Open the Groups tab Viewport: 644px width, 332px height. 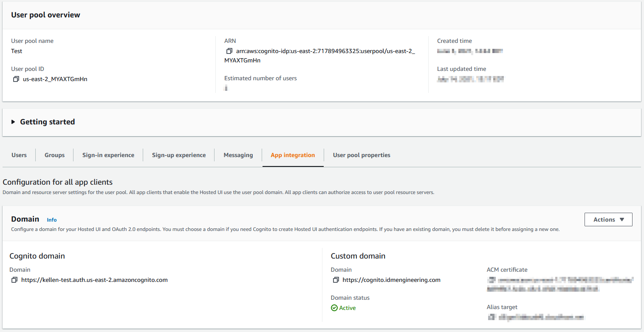click(54, 155)
